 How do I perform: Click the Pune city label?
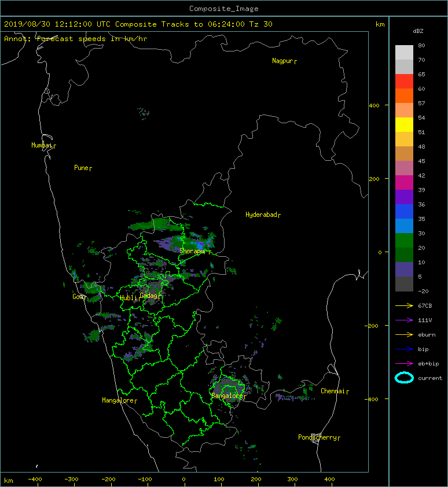pos(81,168)
